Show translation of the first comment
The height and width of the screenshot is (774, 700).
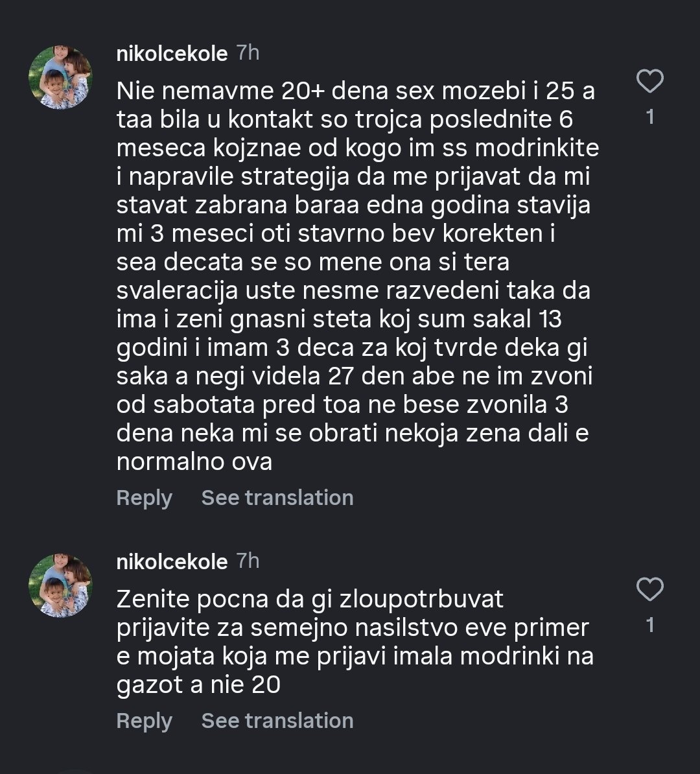[x=277, y=498]
